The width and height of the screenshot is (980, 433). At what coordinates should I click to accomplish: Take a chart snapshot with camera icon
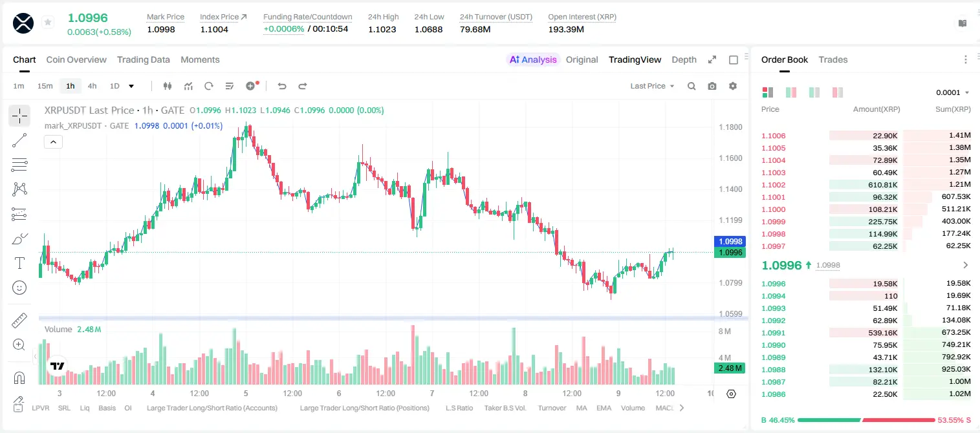(712, 86)
